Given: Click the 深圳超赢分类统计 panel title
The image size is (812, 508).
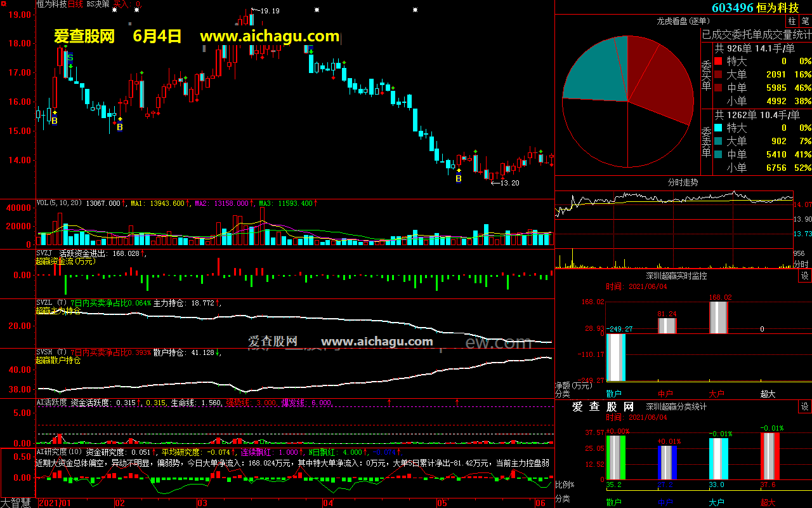Looking at the screenshot, I should tap(676, 406).
